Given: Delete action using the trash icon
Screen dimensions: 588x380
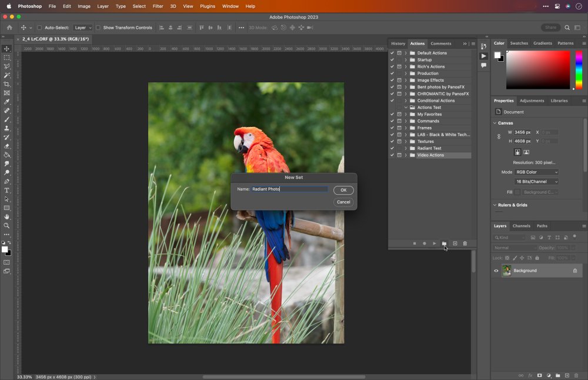Looking at the screenshot, I should pos(465,244).
